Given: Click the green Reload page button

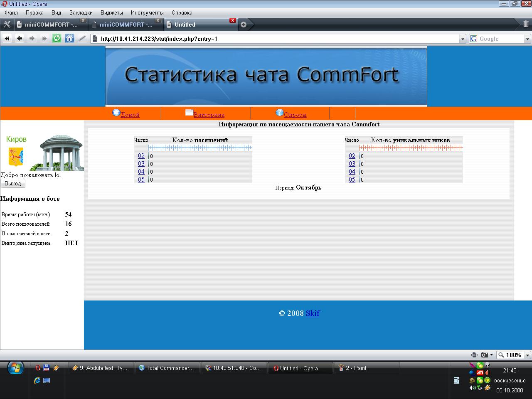Looking at the screenshot, I should coord(57,39).
